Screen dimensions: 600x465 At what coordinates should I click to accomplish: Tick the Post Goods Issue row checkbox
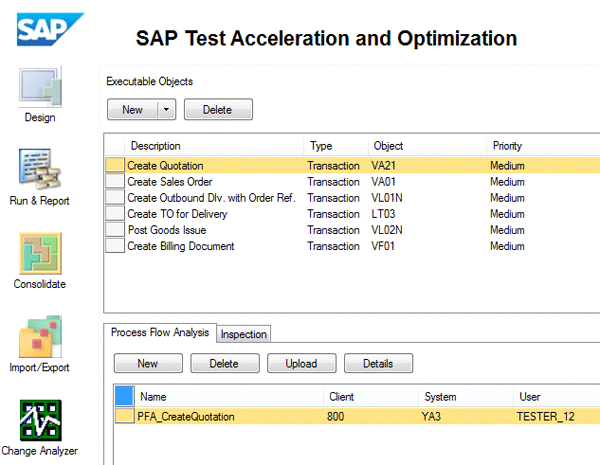[116, 230]
